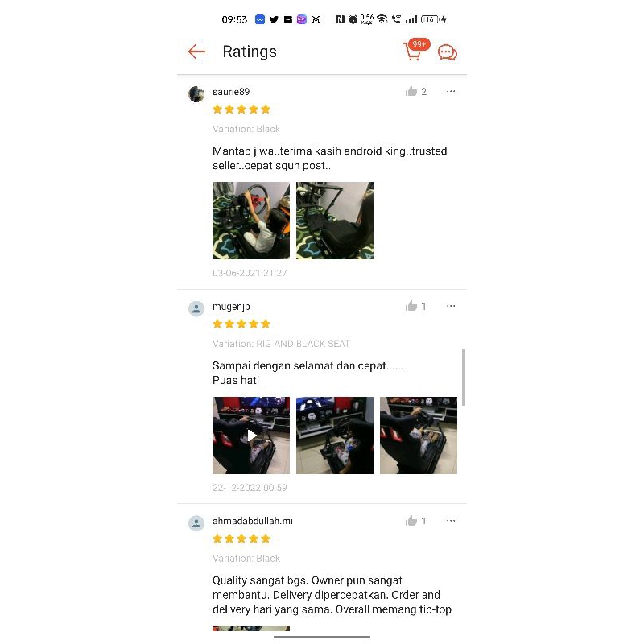
Task: Open more options on mugenjb's review
Action: pyautogui.click(x=451, y=306)
